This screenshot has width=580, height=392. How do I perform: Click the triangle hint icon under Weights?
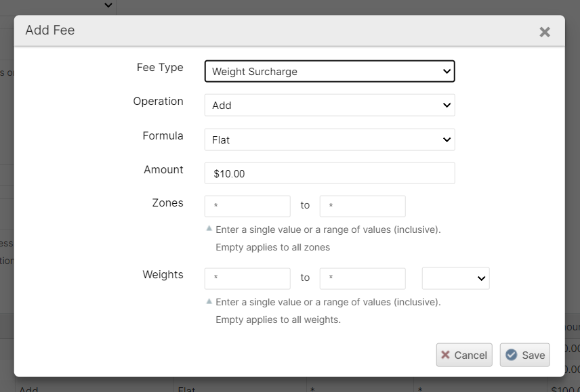tap(209, 301)
